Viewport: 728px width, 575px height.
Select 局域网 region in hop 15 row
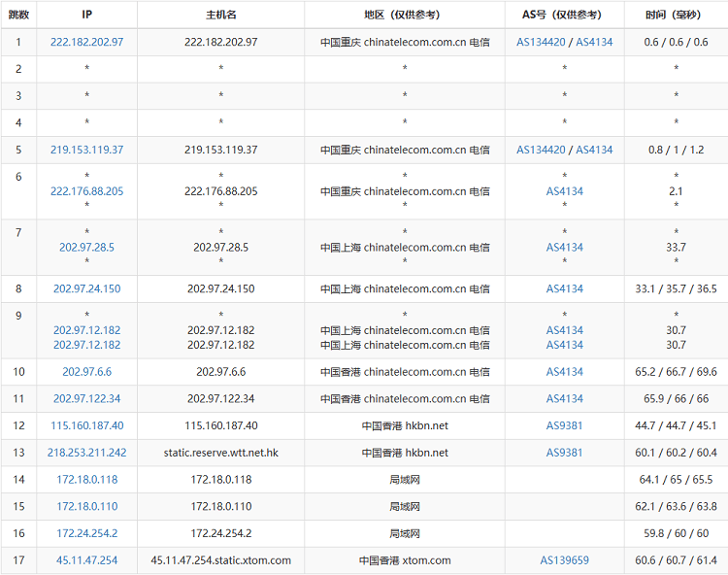[x=405, y=506]
